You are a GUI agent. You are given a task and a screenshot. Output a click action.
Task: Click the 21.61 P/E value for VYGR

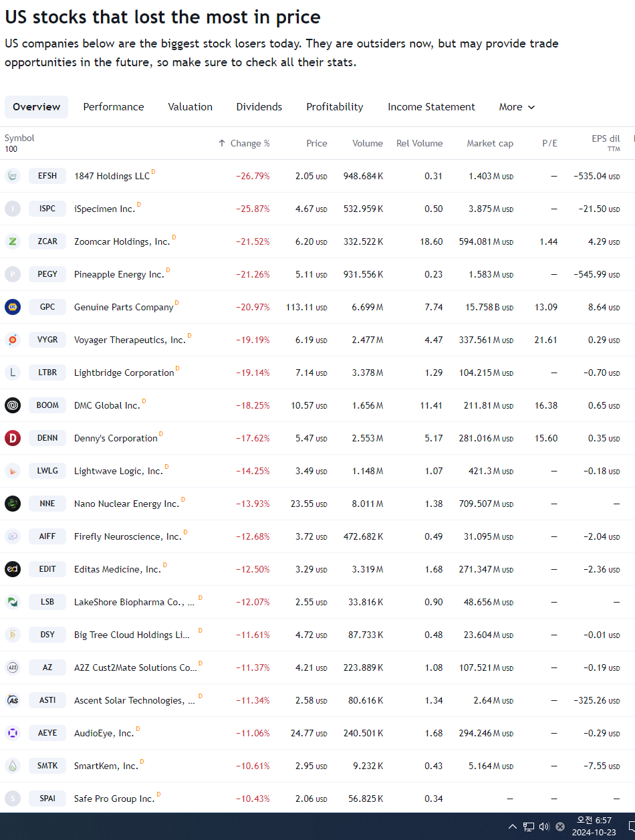point(546,340)
